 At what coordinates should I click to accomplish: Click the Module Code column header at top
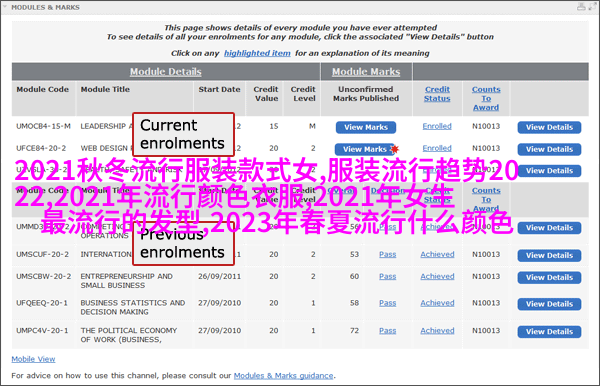pyautogui.click(x=42, y=89)
